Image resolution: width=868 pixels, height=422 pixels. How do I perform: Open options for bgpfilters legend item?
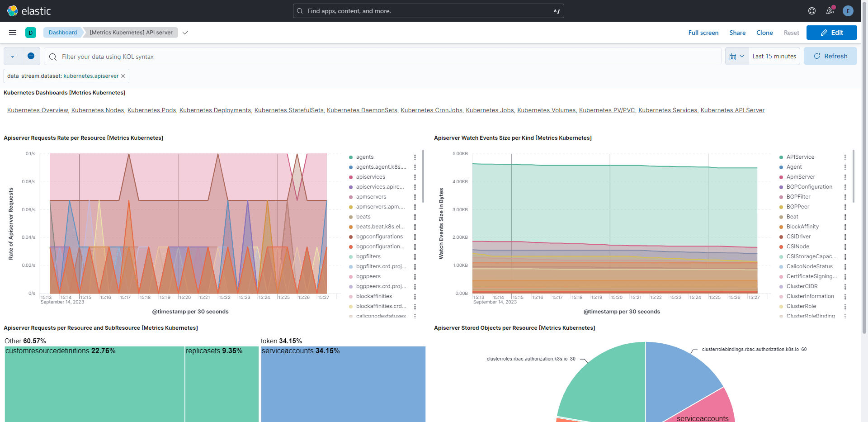[415, 256]
